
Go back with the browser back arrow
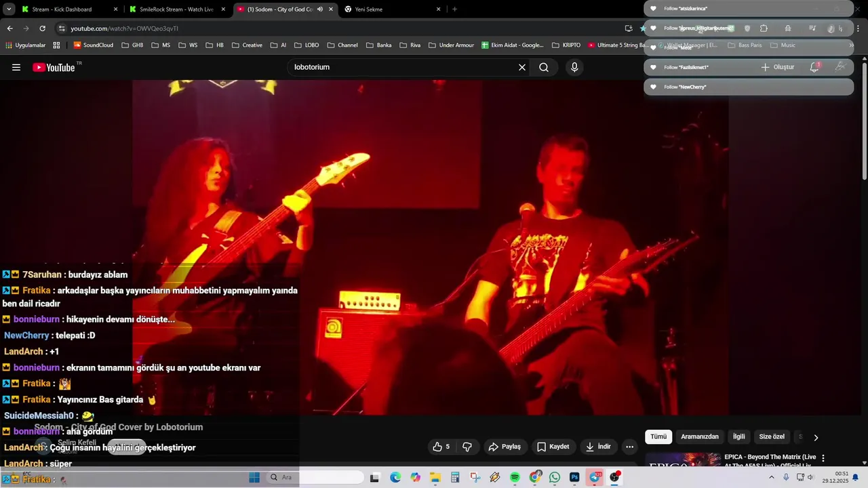coord(9,28)
